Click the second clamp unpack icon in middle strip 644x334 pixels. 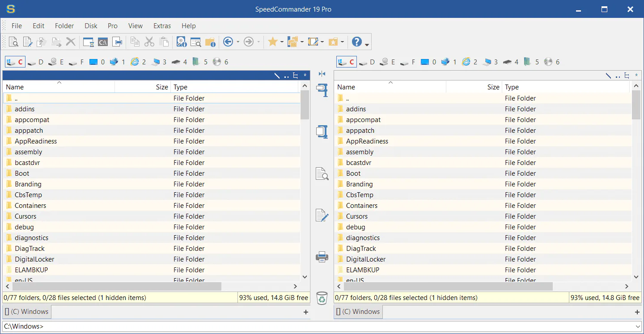(x=322, y=131)
